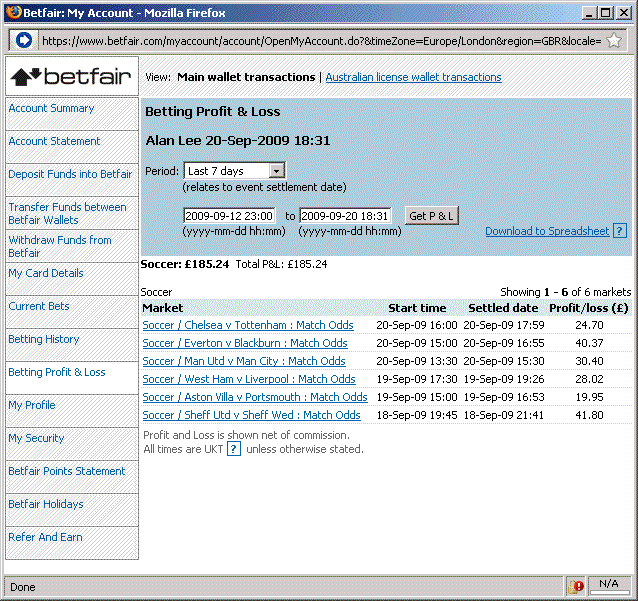638x601 pixels.
Task: Open help icon next to Download to Spreadsheet
Action: (x=620, y=231)
